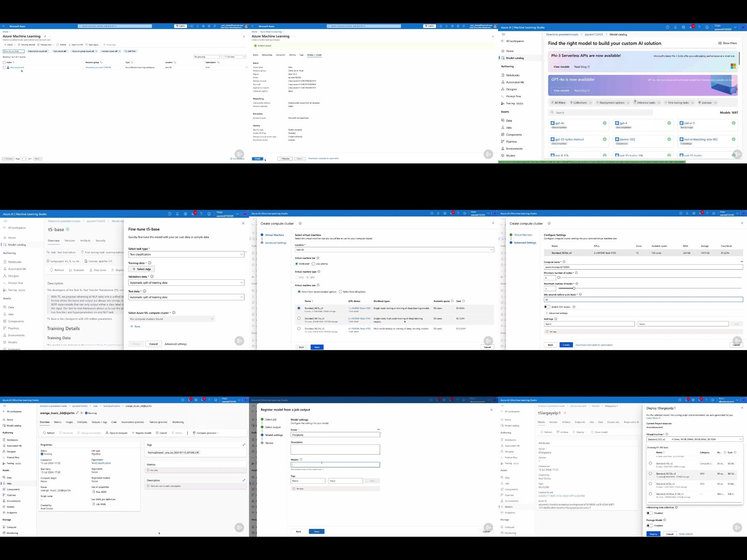Click Automated ML icon in Model catalog sidebar
Viewport: 747px width, 560px height.
pos(503,82)
